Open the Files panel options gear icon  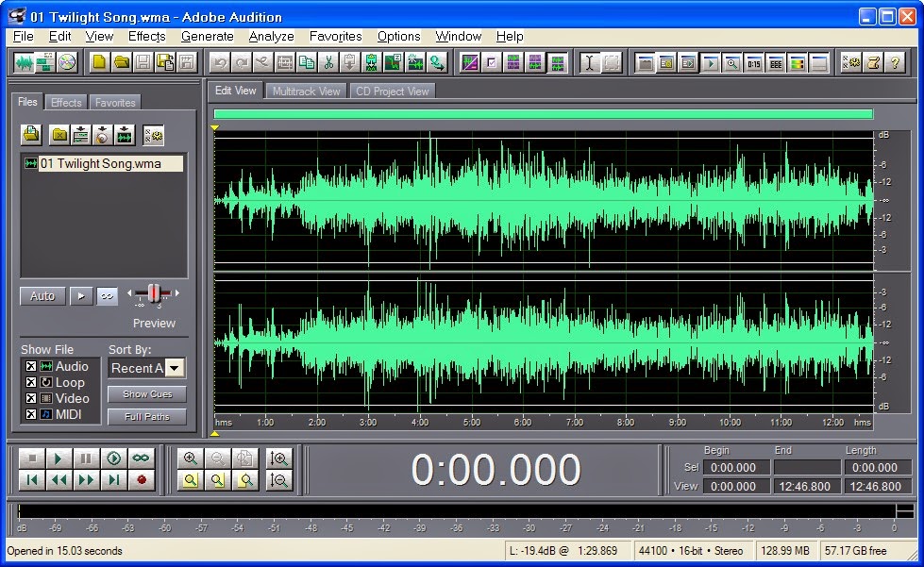pyautogui.click(x=153, y=135)
